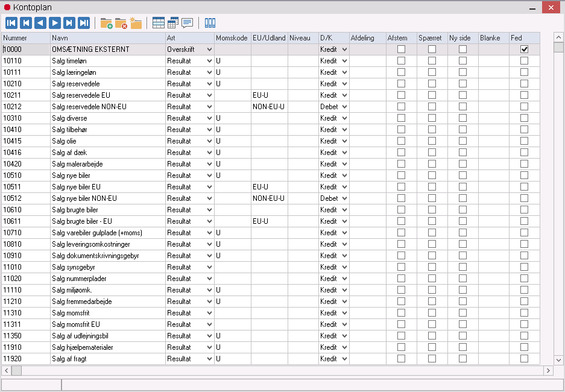Open D/K dropdown for Salg reservedele NON-EU
565x392 pixels.
[344, 107]
